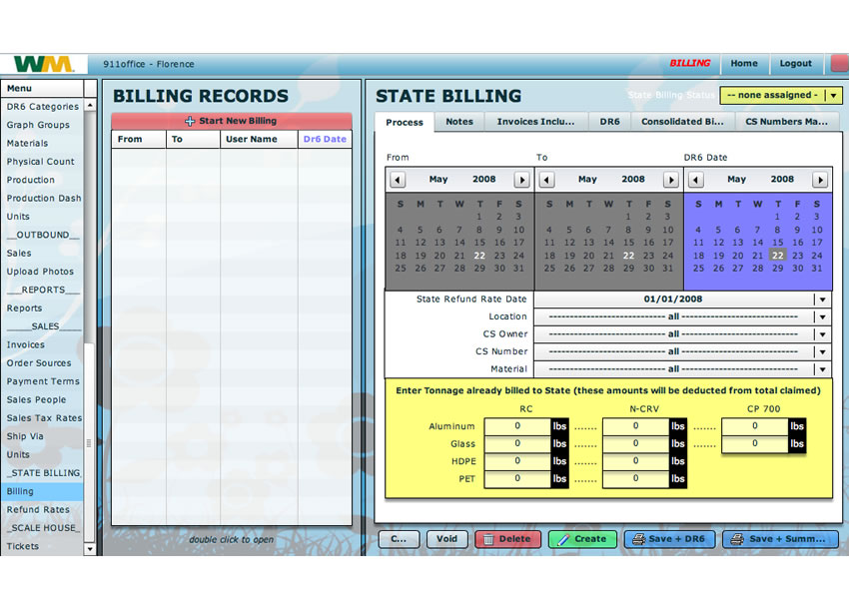Go to next month in From calendar
This screenshot has width=849, height=616.
(522, 180)
